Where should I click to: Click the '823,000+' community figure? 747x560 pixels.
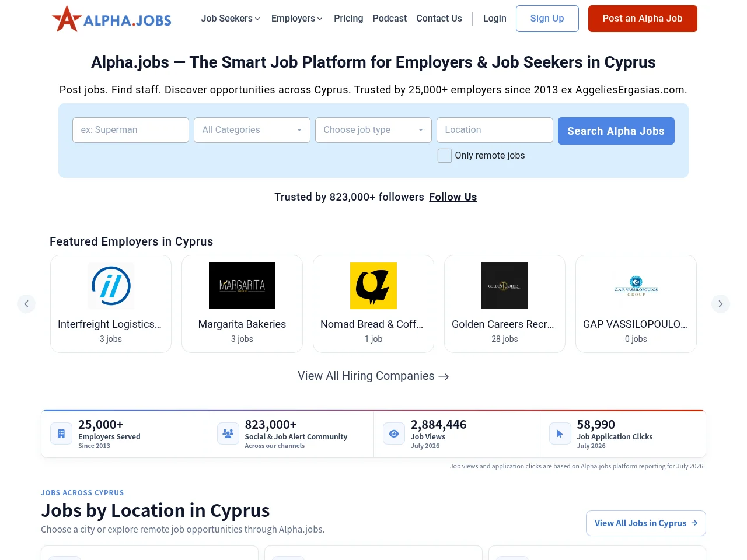pyautogui.click(x=271, y=425)
